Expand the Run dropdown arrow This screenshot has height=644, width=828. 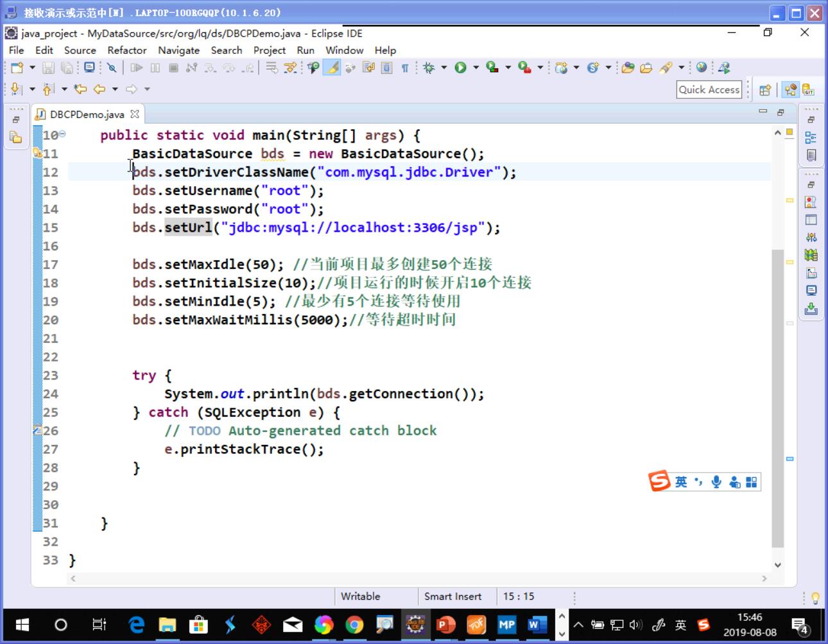(476, 67)
